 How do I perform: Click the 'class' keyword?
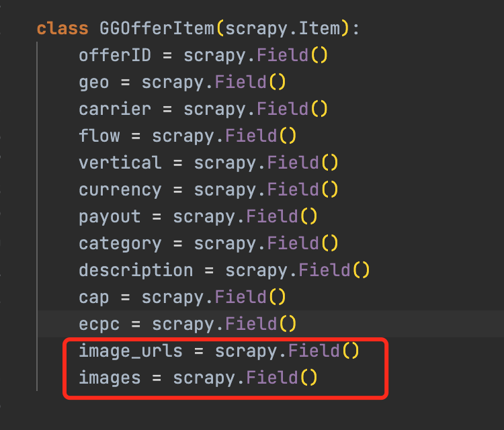click(62, 29)
